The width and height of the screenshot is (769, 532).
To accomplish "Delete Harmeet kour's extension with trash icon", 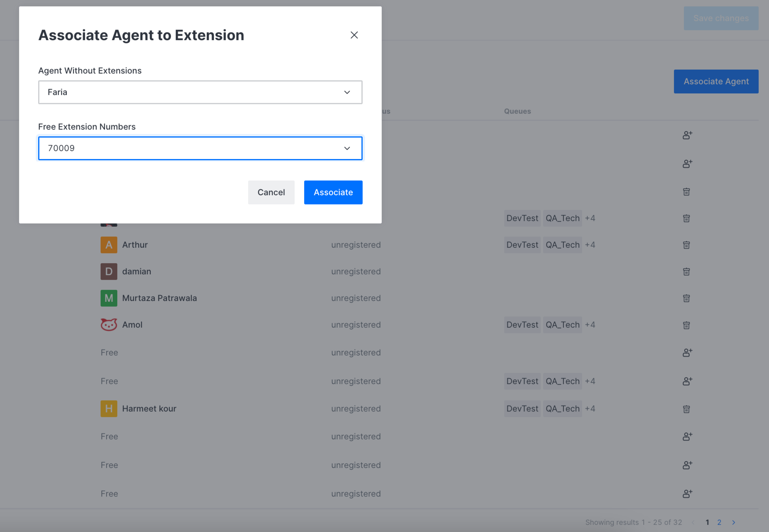I will click(686, 409).
